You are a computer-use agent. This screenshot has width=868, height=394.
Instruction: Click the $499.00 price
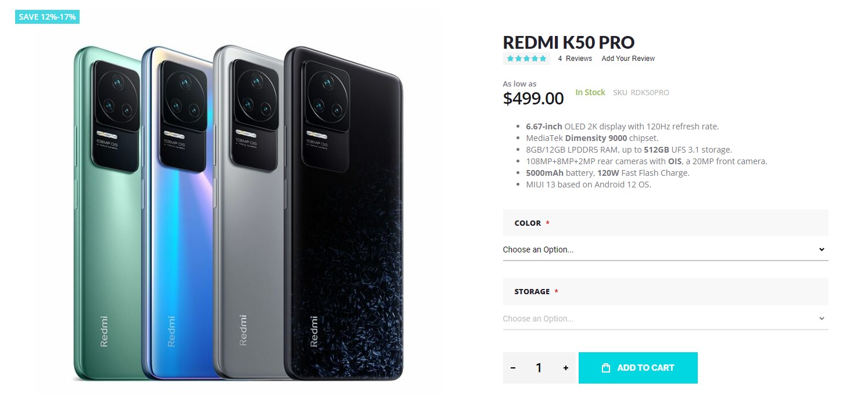(533, 98)
